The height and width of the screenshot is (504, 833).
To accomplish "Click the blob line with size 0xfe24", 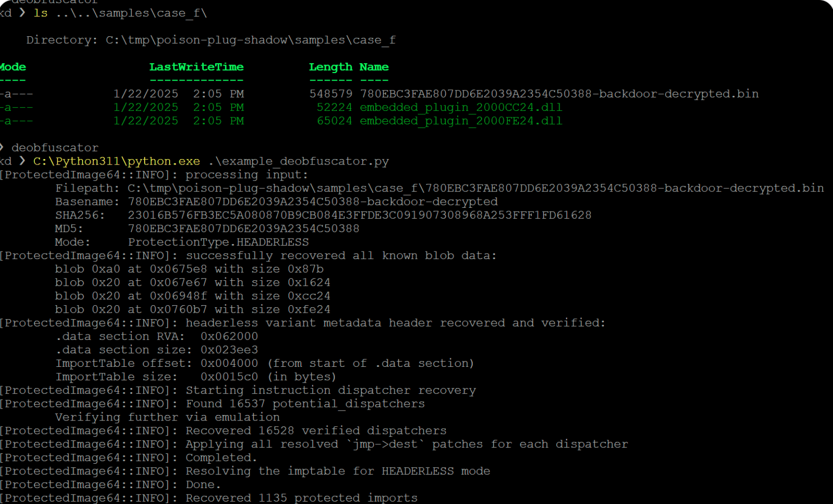I will (192, 309).
